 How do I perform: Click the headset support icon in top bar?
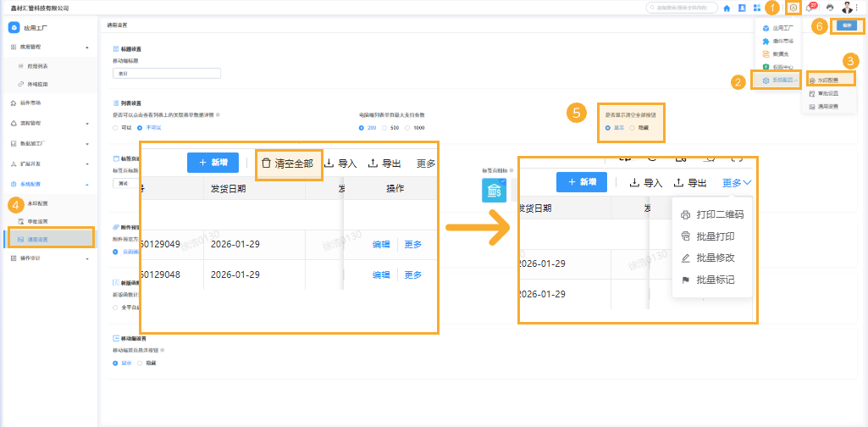tap(829, 8)
